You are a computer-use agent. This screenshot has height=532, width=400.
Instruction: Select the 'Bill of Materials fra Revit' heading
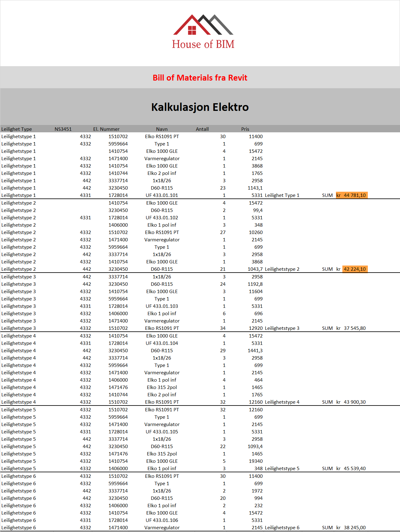pyautogui.click(x=200, y=78)
